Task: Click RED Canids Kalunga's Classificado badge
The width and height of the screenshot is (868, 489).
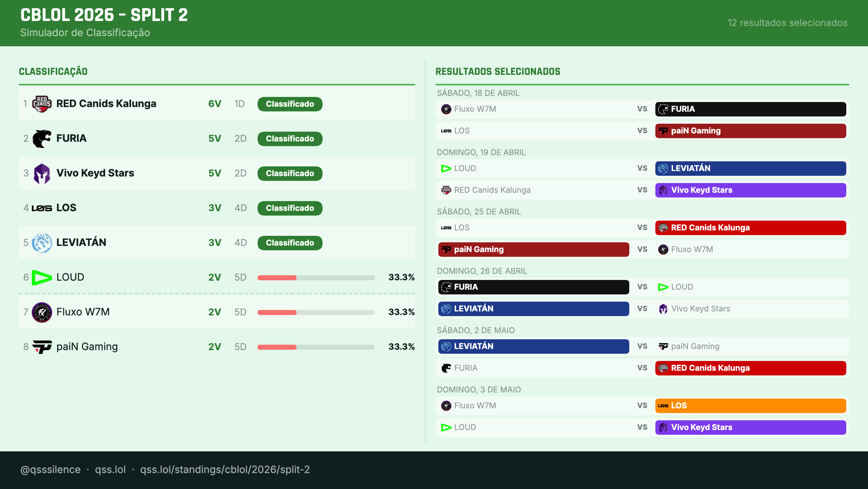Action: [290, 104]
